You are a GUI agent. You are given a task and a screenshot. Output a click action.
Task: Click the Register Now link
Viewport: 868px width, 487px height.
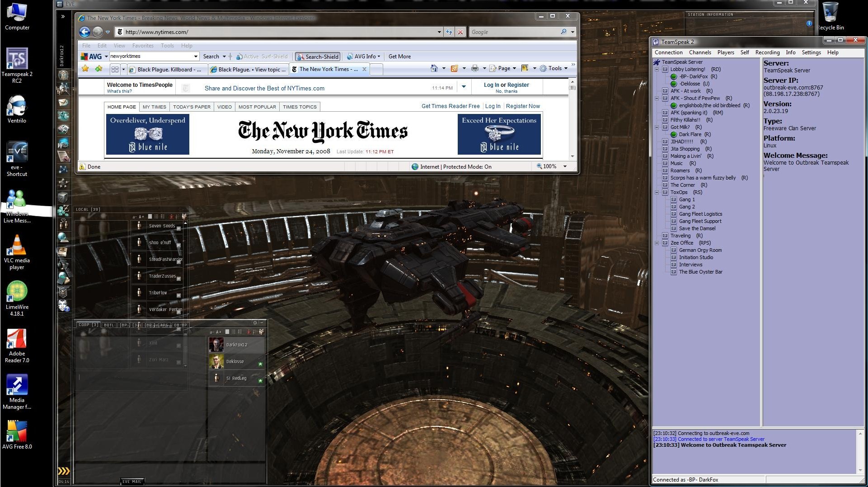522,106
